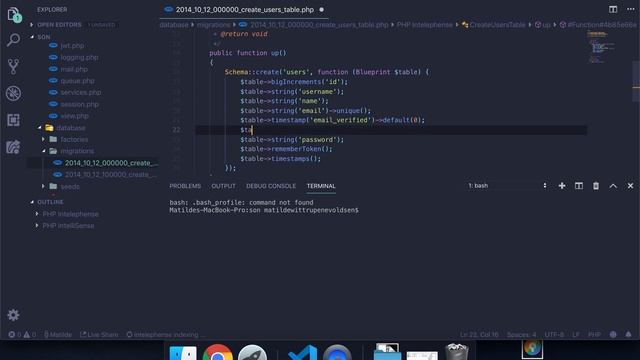Open the Debug view in activity bar
Image resolution: width=640 pixels, height=360 pixels.
[13, 93]
